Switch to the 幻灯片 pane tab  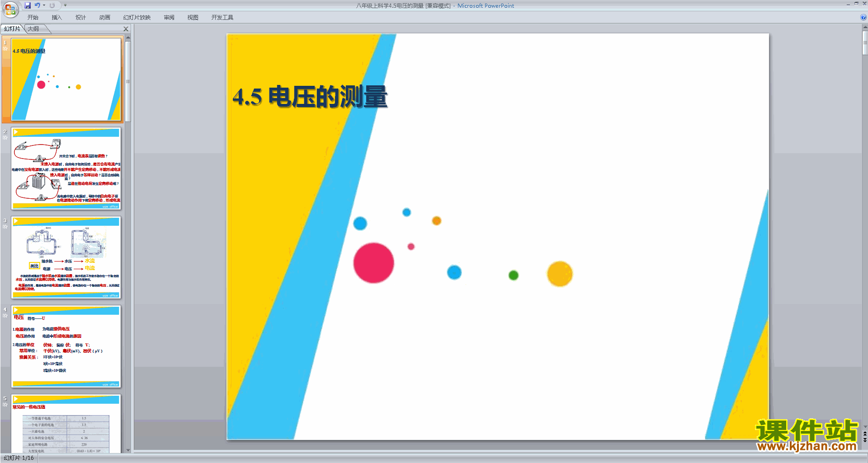pyautogui.click(x=12, y=29)
